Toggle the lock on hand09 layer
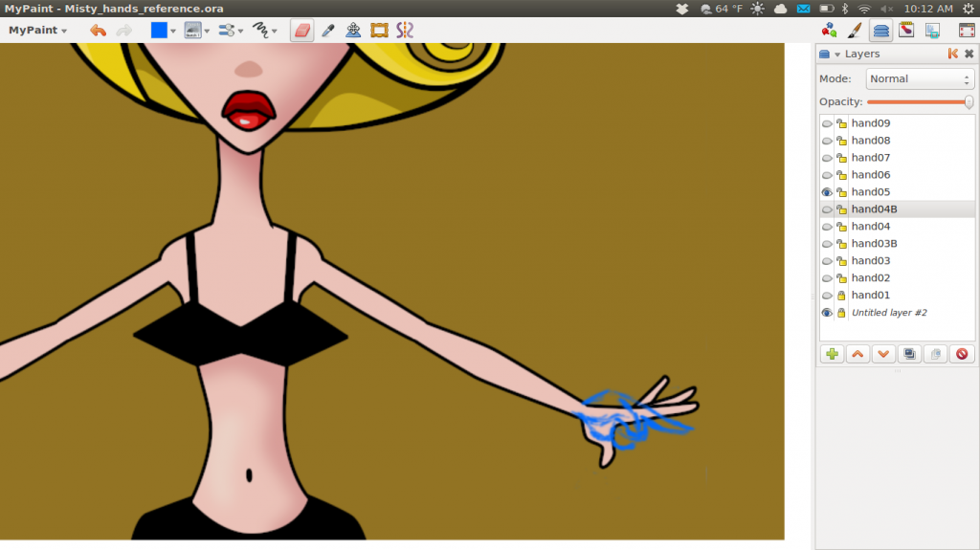This screenshot has height=550, width=980. coord(842,123)
